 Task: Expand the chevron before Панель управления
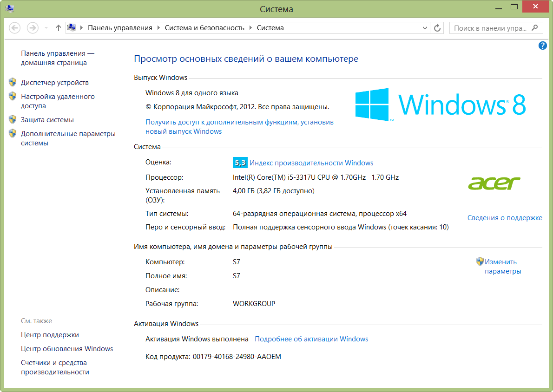coord(81,27)
